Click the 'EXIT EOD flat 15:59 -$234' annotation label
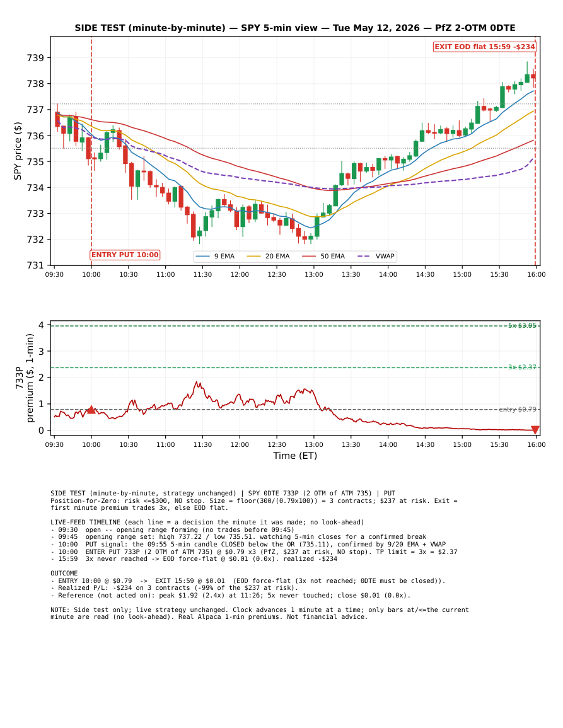Viewport: 563px width, 728px height. tap(485, 47)
